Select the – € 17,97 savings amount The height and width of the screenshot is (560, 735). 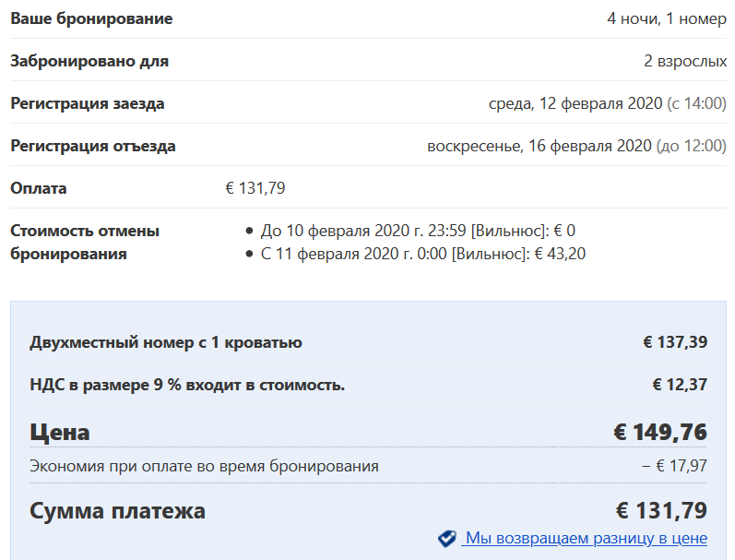click(x=674, y=466)
